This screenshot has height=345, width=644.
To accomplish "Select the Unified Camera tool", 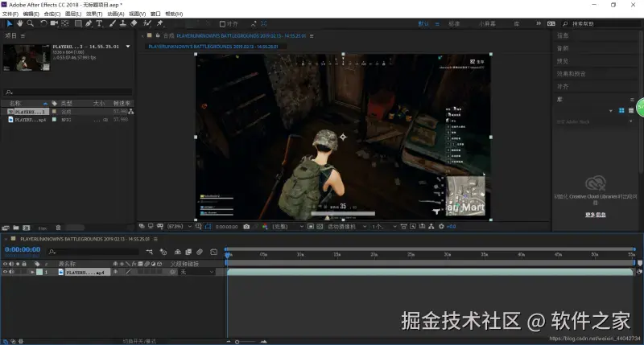I will pos(54,23).
